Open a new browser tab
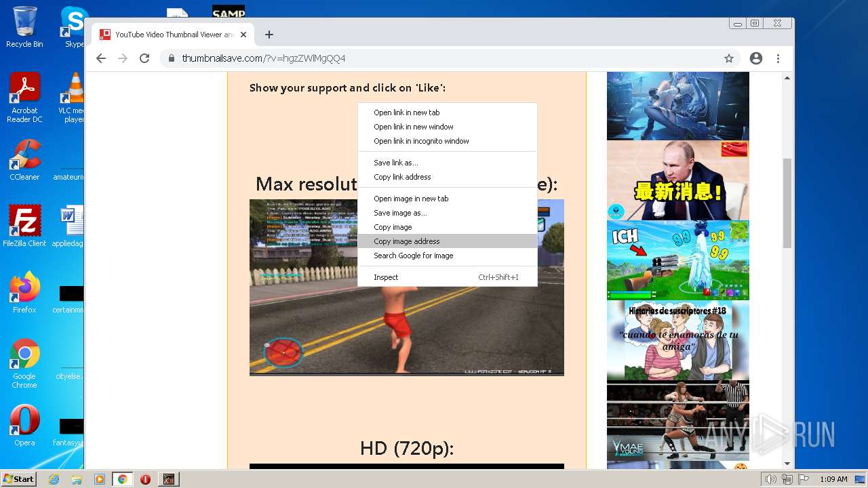 269,35
